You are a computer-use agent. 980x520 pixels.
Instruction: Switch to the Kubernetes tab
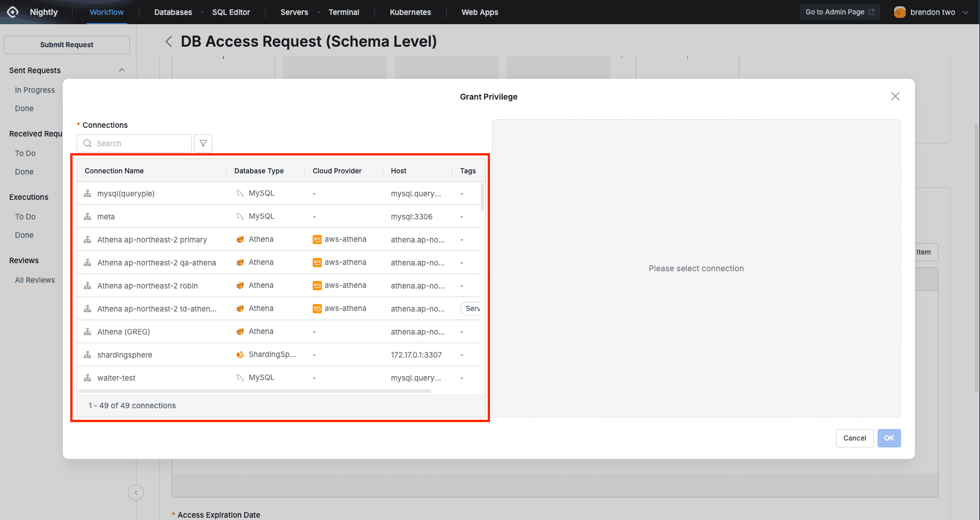click(x=410, y=12)
